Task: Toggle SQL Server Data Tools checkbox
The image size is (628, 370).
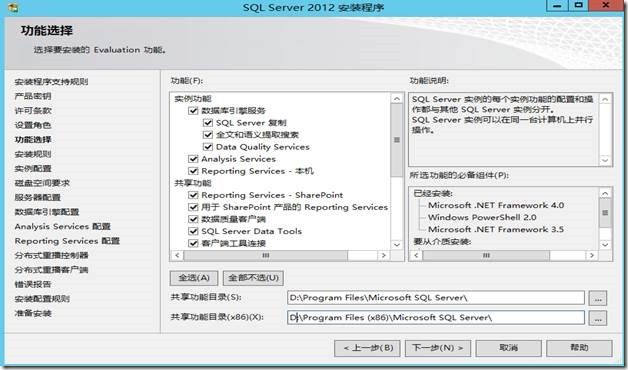Action: click(193, 231)
